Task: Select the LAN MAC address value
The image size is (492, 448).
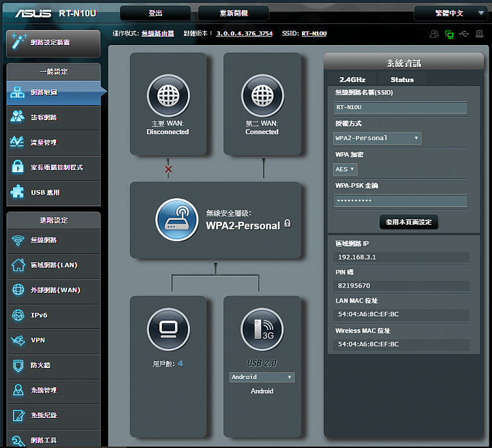Action: 368,314
